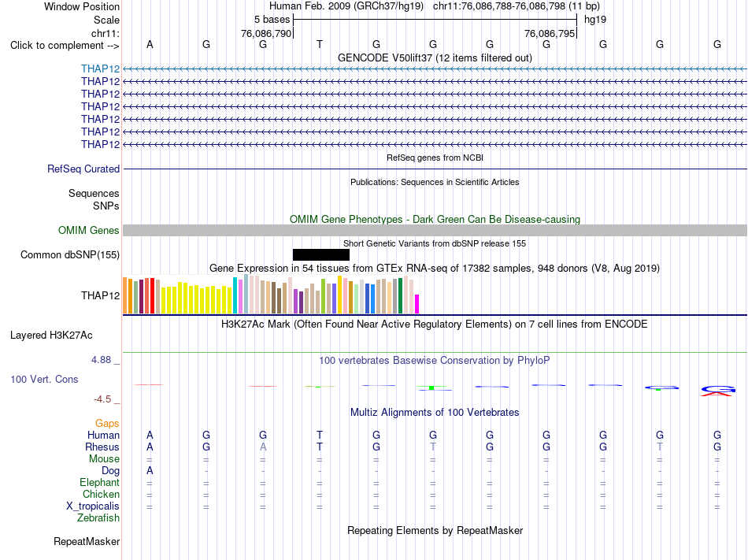Click the hg19 assembly label near scale
The height and width of the screenshot is (560, 748).
pyautogui.click(x=595, y=20)
